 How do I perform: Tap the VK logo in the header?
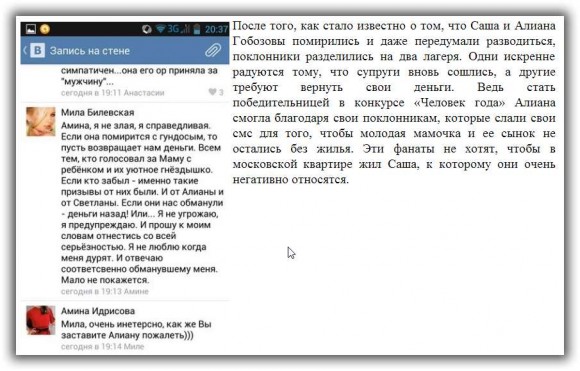[37, 50]
